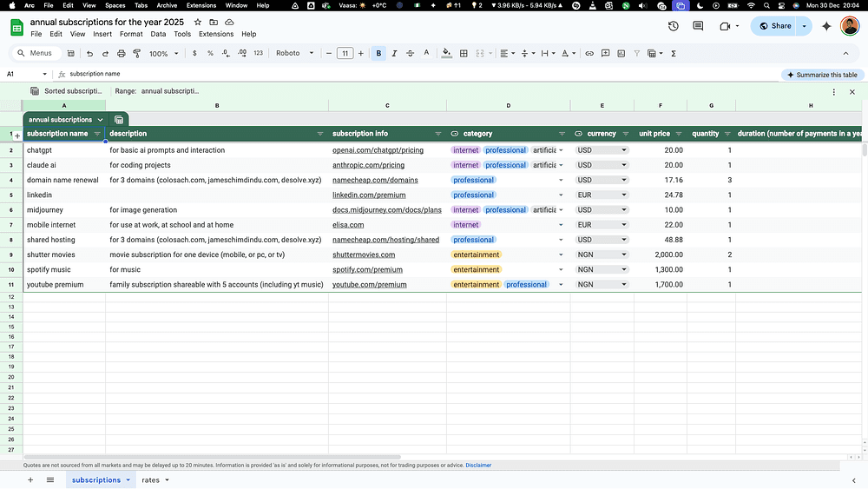The width and height of the screenshot is (868, 489).
Task: Open the comments panel icon
Action: tap(698, 26)
